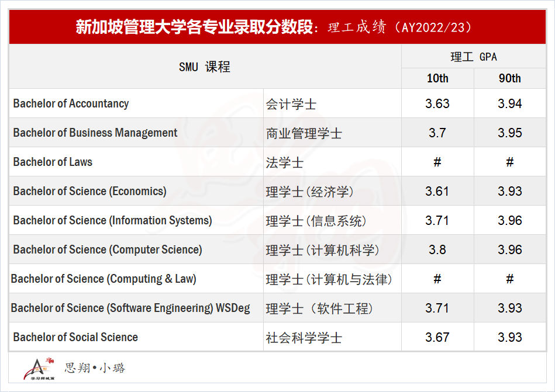Select Computer Science's 10th value 3.8
The image size is (555, 392).
click(437, 250)
